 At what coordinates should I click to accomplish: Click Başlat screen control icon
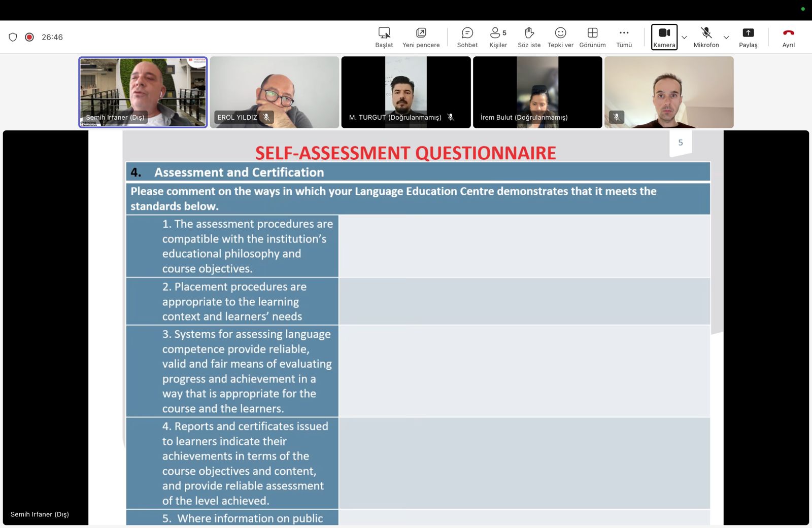point(384,37)
